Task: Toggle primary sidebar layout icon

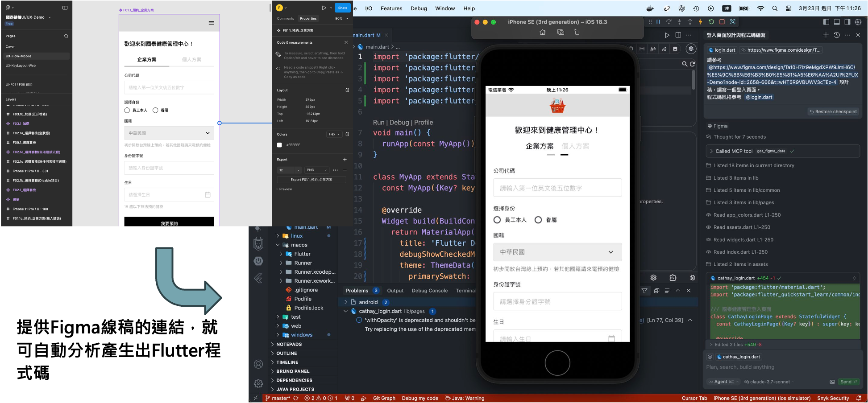Action: [x=826, y=21]
